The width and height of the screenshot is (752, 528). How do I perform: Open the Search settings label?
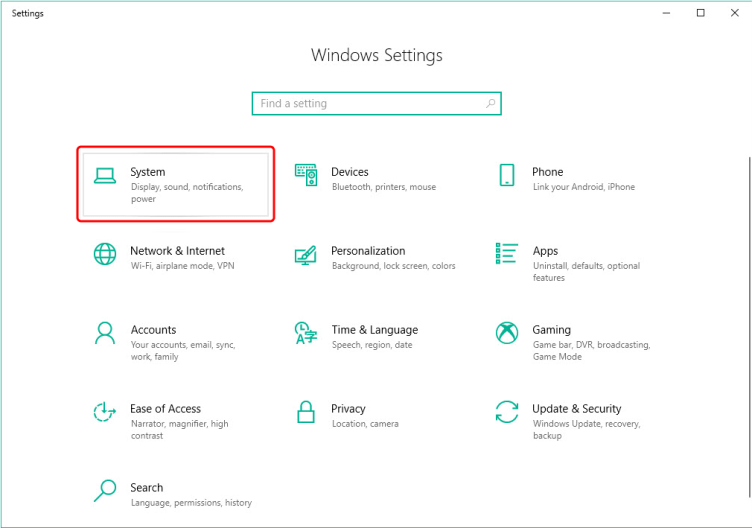point(147,488)
